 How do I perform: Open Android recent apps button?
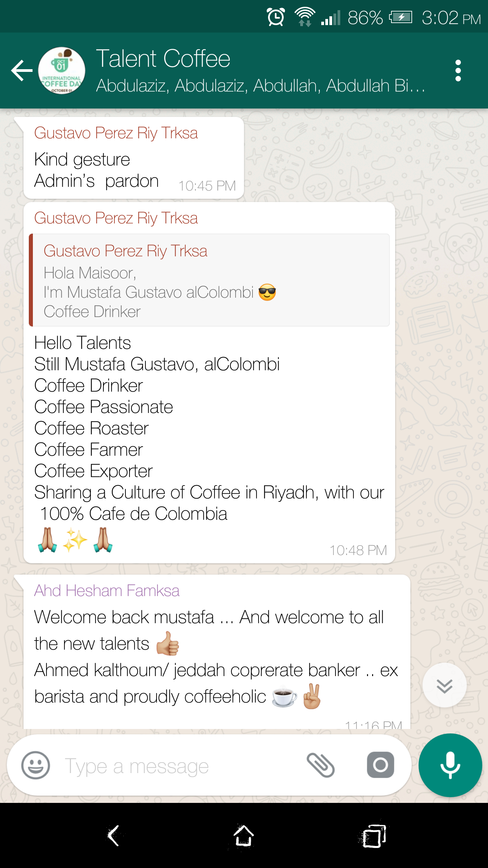[374, 836]
